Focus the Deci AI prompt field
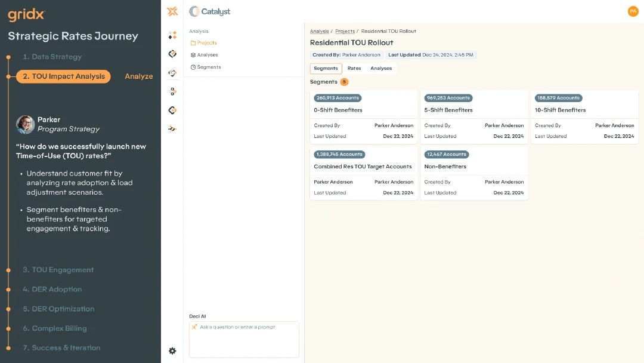This screenshot has width=644, height=363. point(244,340)
